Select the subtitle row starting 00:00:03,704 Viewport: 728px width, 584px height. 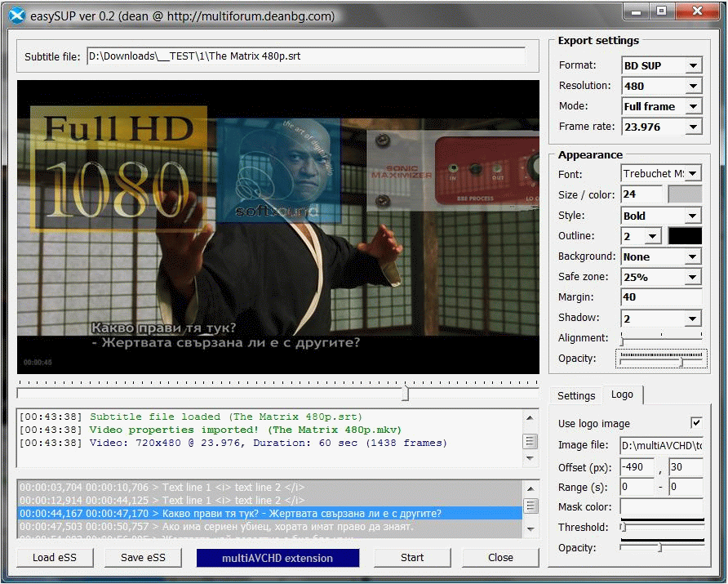(x=270, y=488)
